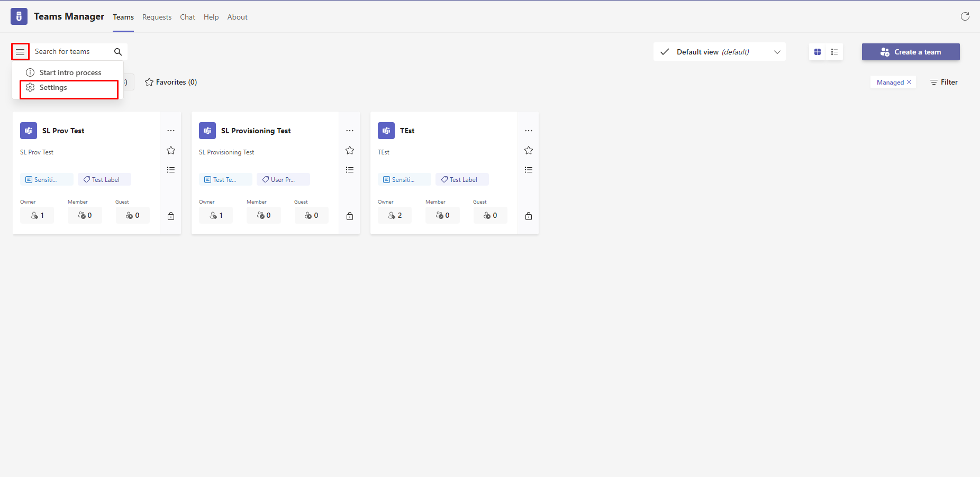View owner count on SL Provisioning Test
Screen dimensions: 980x477
[x=216, y=215]
